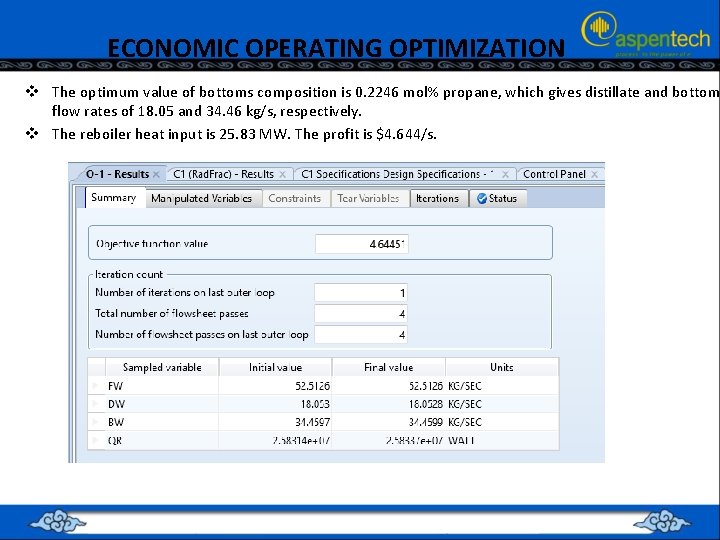Close the O-1 - Results tab
This screenshot has width=720, height=540.
(157, 174)
